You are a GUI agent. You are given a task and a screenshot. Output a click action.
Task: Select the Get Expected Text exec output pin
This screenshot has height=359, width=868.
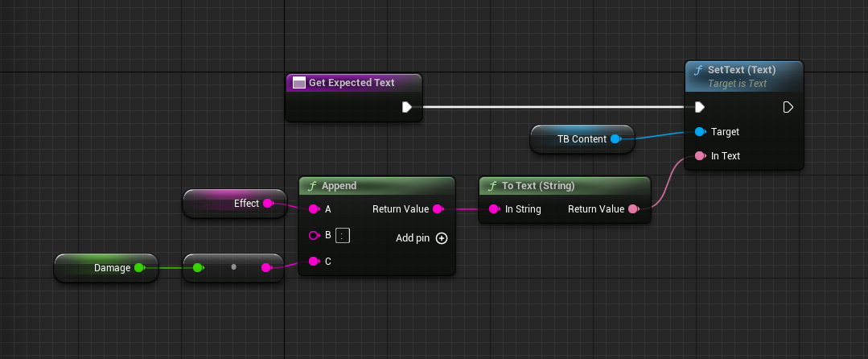pyautogui.click(x=407, y=107)
